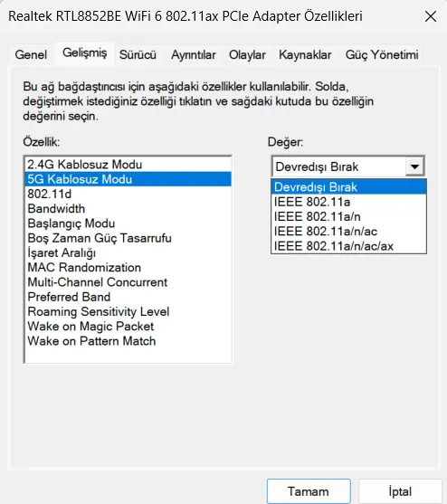Select MAC Randomization property
447x504 pixels.
[x=128, y=268]
